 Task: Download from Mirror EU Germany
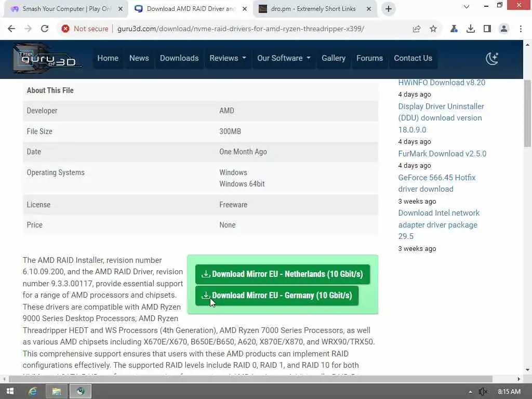[277, 296]
